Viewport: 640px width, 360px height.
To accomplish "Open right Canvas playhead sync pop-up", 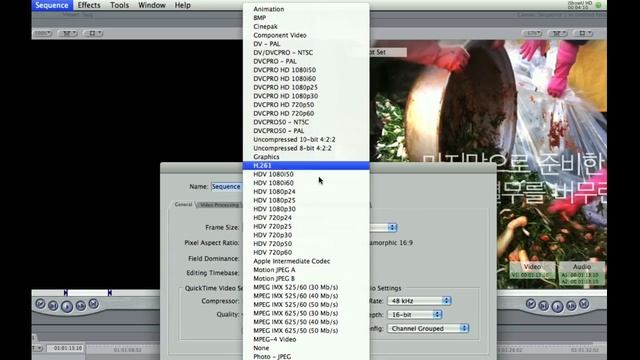I will [558, 33].
